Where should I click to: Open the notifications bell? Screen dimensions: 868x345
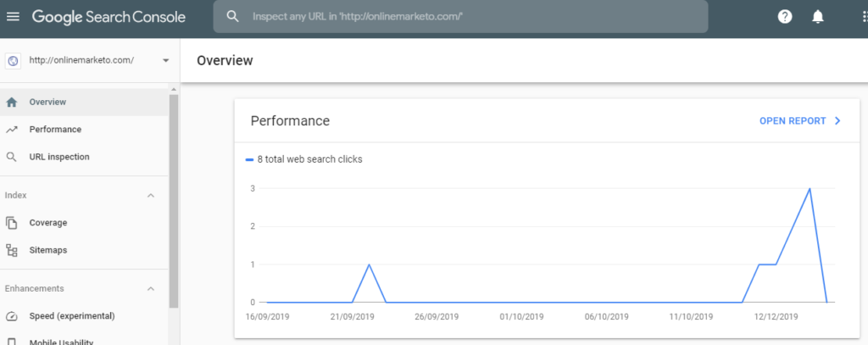click(818, 16)
